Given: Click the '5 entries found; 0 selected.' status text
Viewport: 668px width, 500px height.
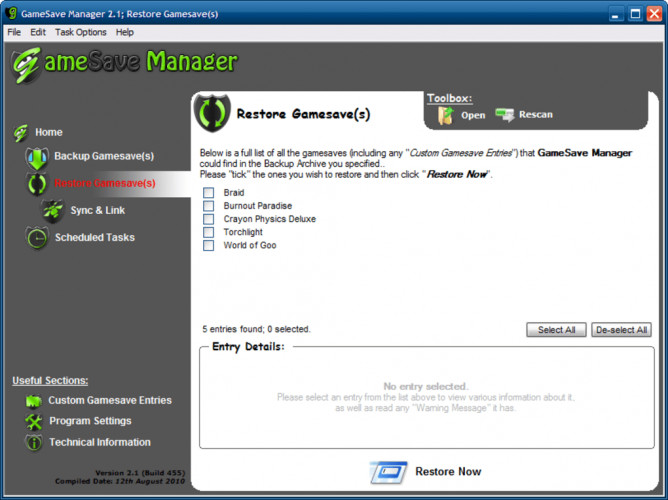Looking at the screenshot, I should 256,329.
